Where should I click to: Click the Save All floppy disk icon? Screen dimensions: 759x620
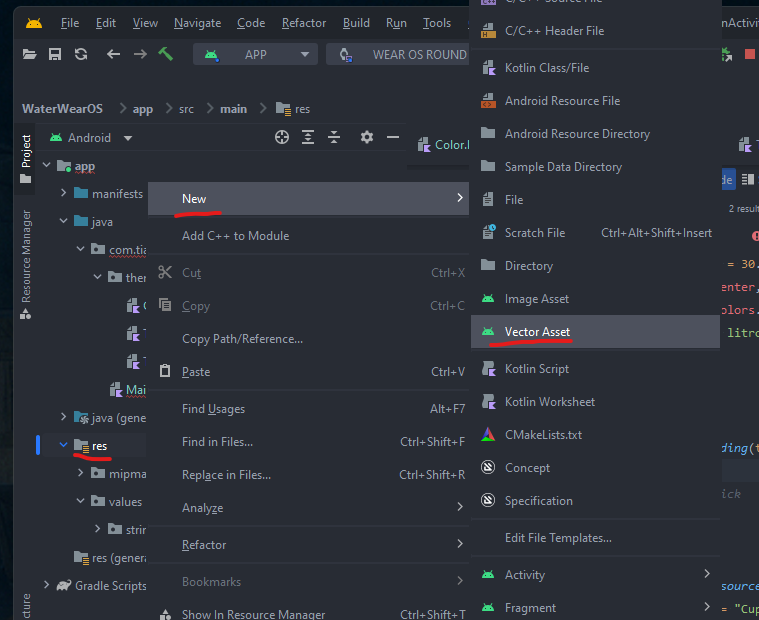(55, 54)
